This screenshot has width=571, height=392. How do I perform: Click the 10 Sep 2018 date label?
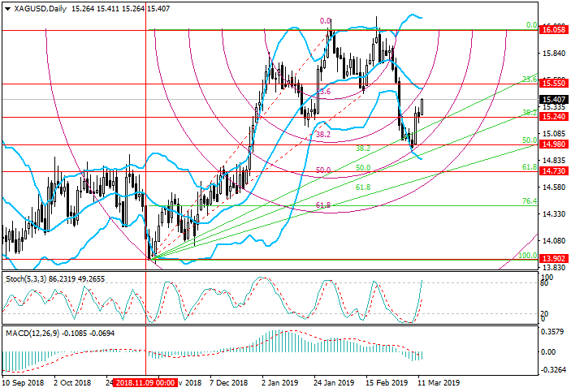coord(24,381)
